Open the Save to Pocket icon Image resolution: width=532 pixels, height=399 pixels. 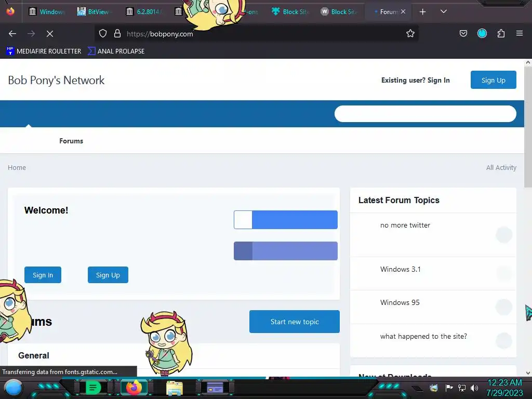pyautogui.click(x=463, y=34)
